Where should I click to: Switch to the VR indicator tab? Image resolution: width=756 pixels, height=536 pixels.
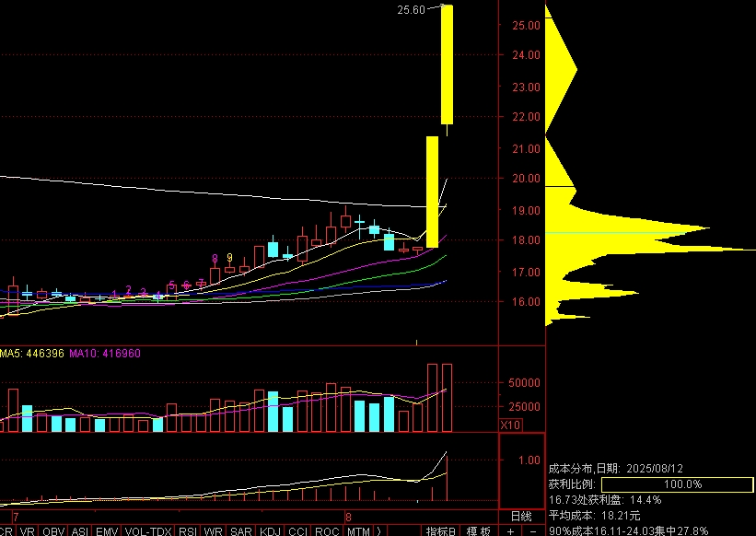[x=27, y=531]
